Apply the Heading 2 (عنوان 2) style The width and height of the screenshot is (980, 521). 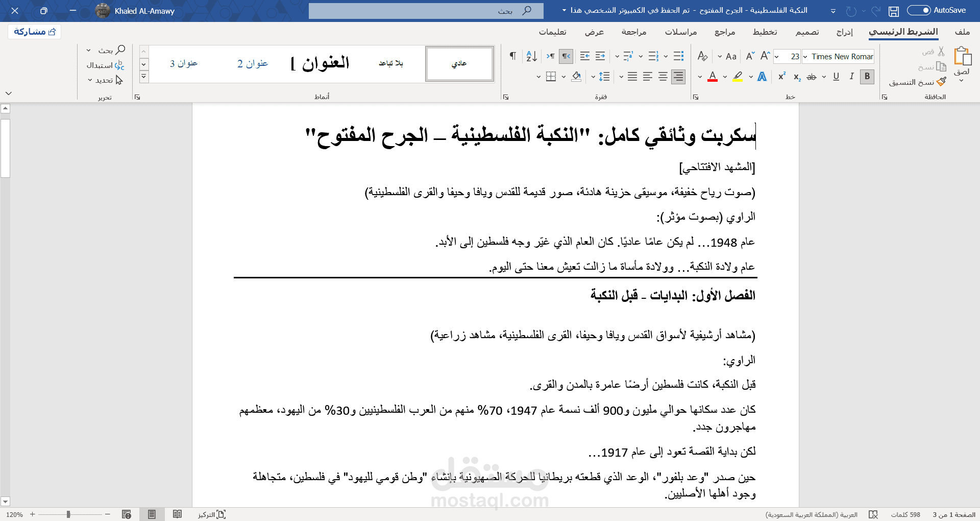click(x=253, y=63)
